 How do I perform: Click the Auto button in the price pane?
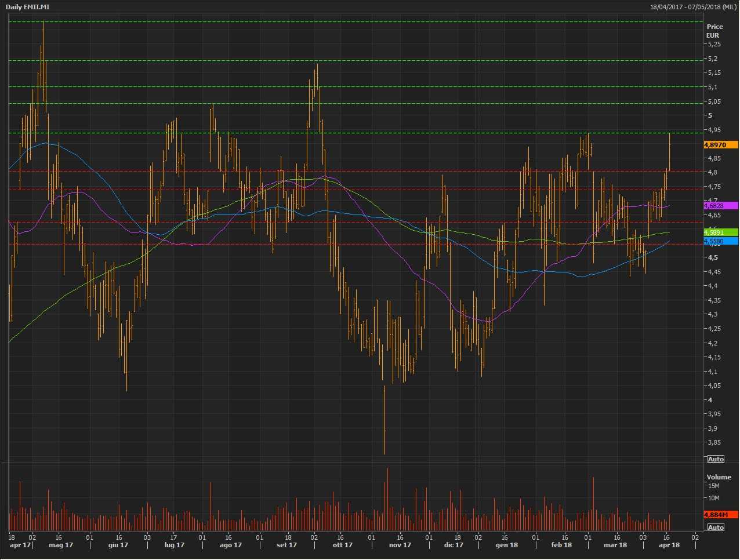click(x=716, y=459)
